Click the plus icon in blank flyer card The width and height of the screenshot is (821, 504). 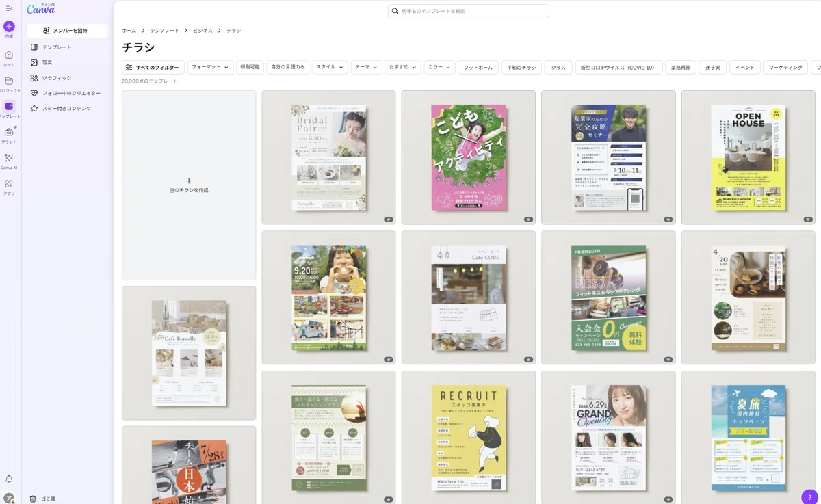tap(189, 181)
